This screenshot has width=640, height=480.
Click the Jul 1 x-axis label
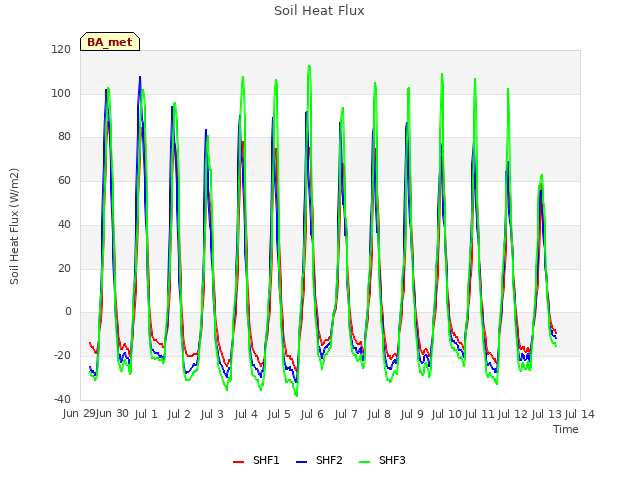[146, 414]
